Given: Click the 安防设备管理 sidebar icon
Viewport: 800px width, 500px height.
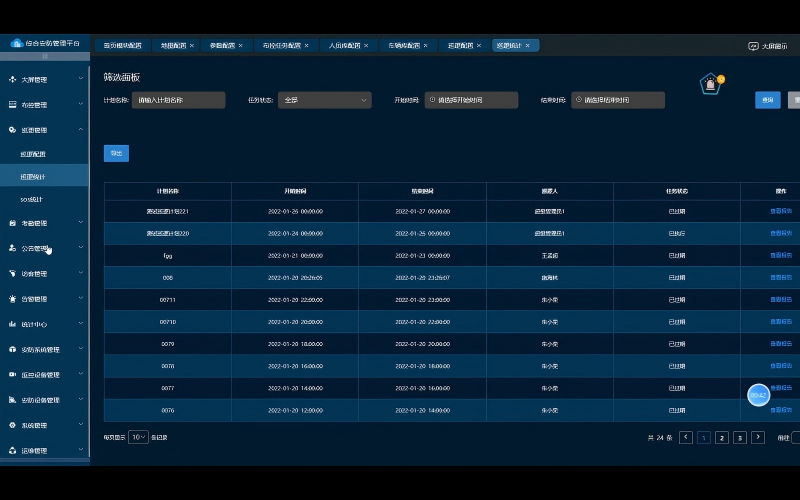Looking at the screenshot, I should point(12,400).
